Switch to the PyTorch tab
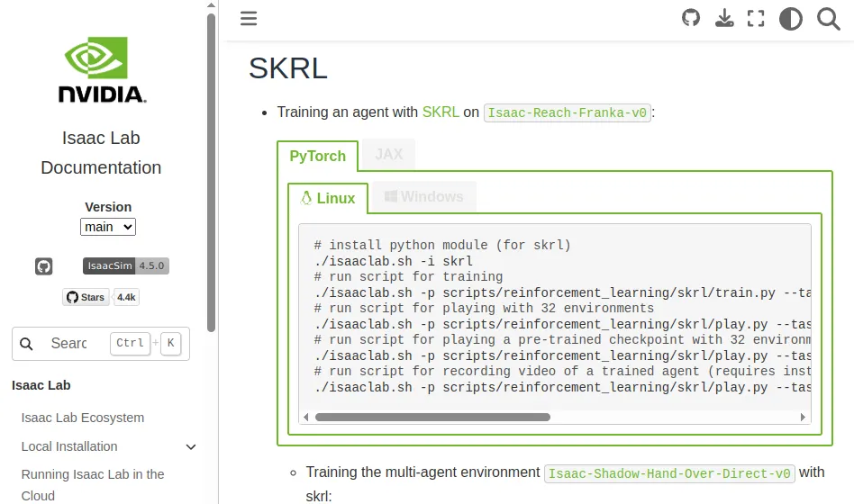854x504 pixels. (x=317, y=157)
